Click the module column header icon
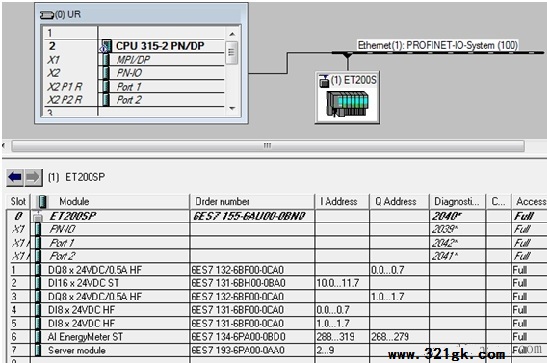The width and height of the screenshot is (547, 363). tap(42, 202)
